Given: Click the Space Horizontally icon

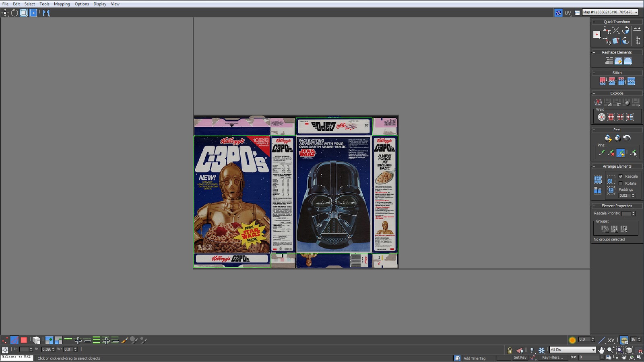Looking at the screenshot, I should pyautogui.click(x=637, y=29).
